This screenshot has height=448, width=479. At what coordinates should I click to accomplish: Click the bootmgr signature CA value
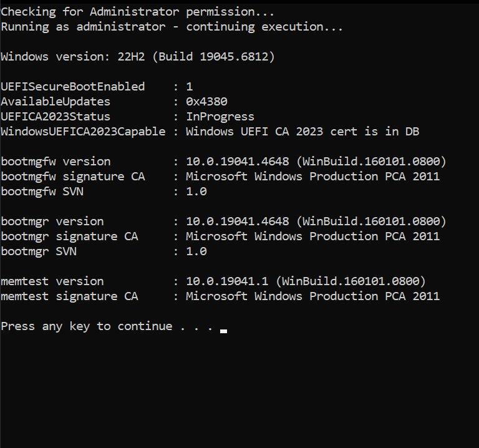[x=312, y=236]
